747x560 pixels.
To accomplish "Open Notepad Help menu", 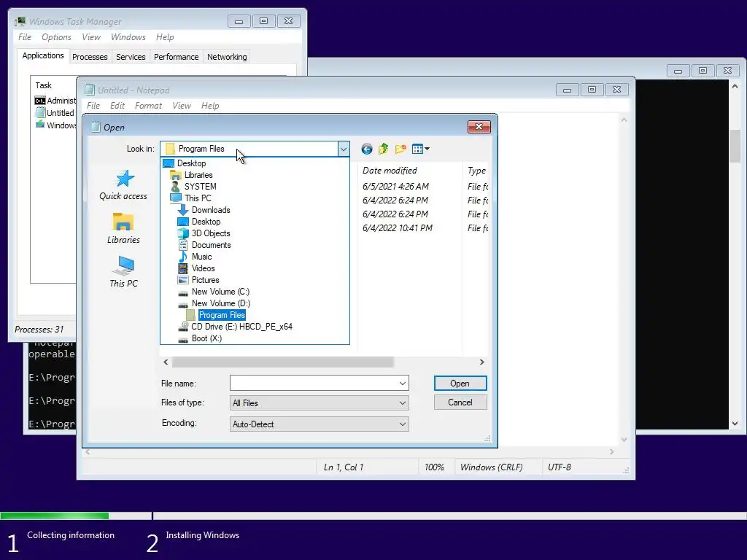I will pos(210,106).
